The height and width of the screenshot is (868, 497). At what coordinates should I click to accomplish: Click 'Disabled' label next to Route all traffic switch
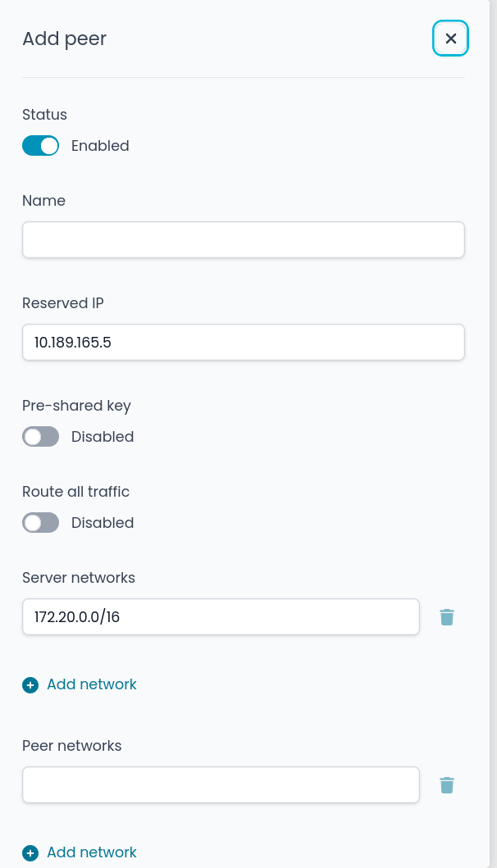tap(103, 523)
